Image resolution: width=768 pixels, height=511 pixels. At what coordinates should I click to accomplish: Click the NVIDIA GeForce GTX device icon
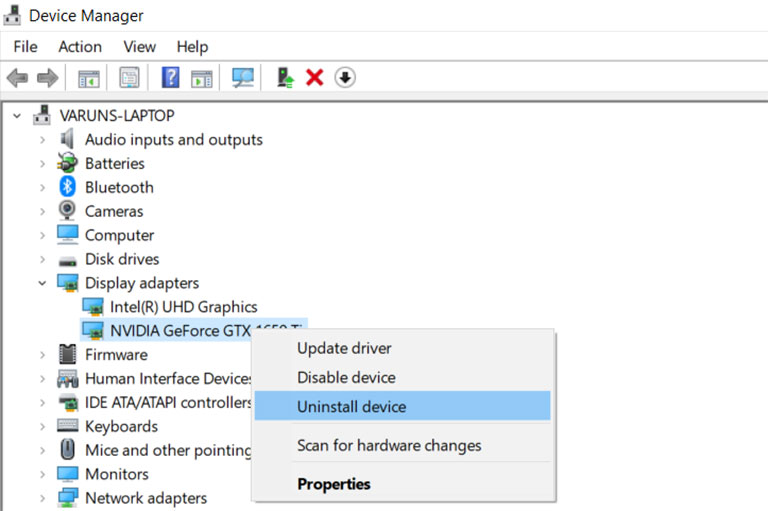(93, 331)
